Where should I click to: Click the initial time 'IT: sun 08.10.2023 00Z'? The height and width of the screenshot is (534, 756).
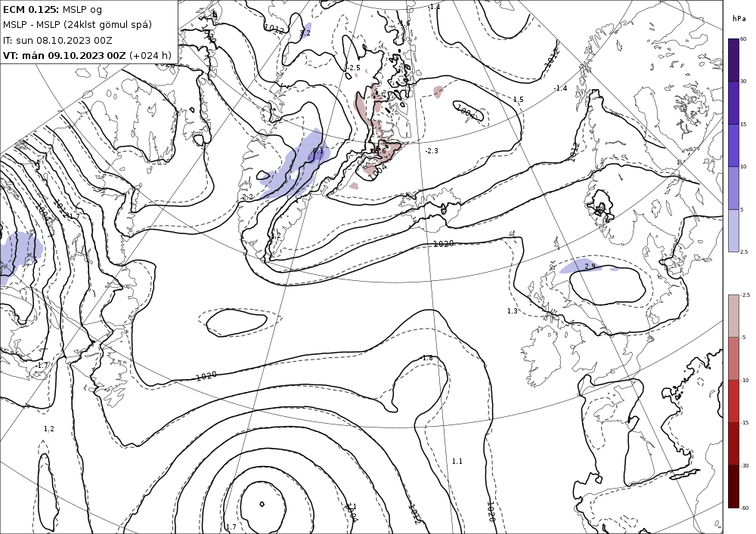[x=57, y=41]
